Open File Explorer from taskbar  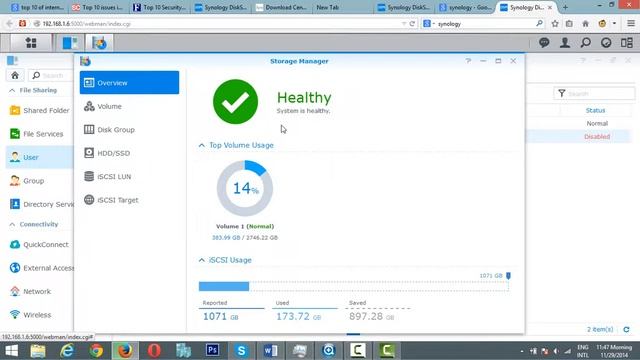tap(38, 351)
